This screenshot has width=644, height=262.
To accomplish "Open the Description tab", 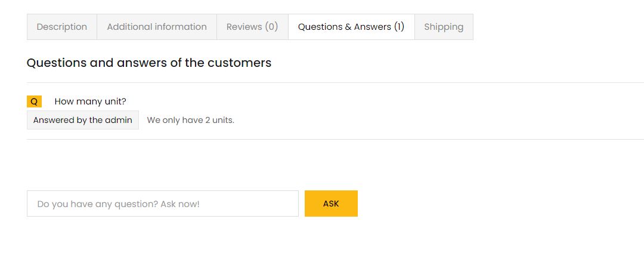I will (x=62, y=27).
